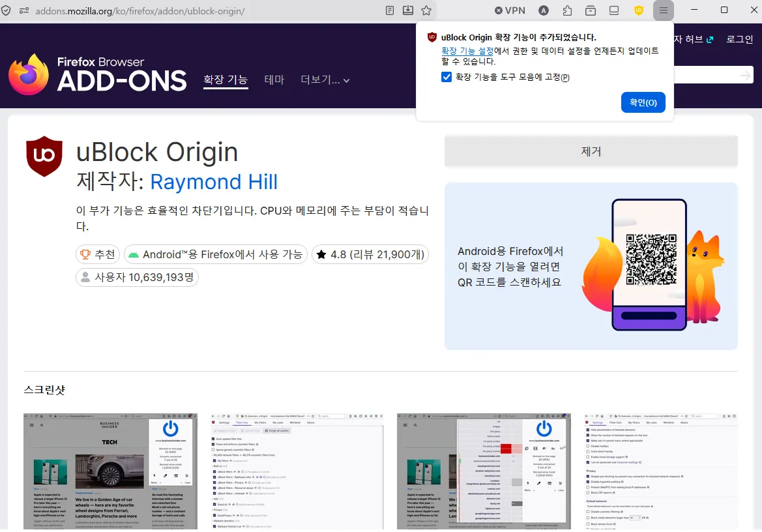The width and height of the screenshot is (762, 532).
Task: Click the uBlock shield icon in notification popup
Action: (432, 37)
